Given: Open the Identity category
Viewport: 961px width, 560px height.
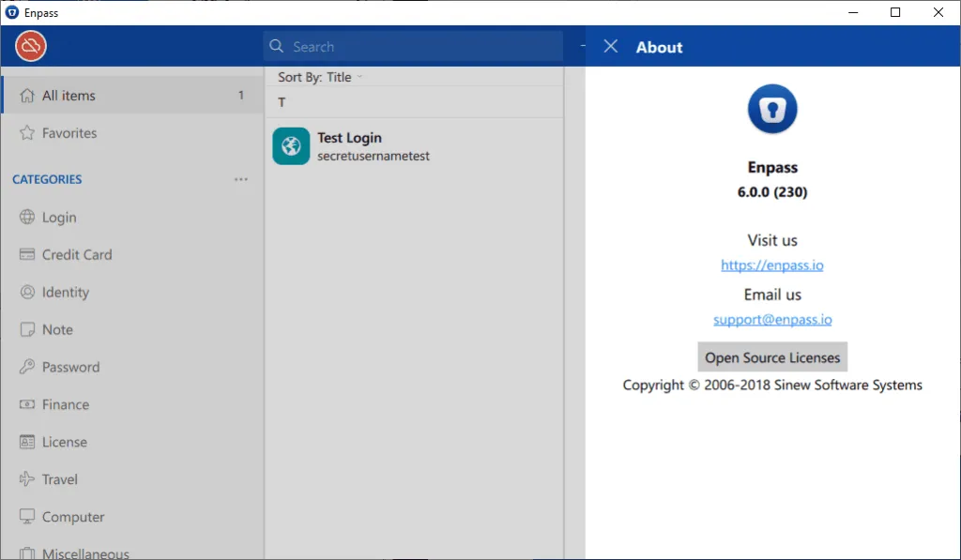Looking at the screenshot, I should pyautogui.click(x=132, y=293).
